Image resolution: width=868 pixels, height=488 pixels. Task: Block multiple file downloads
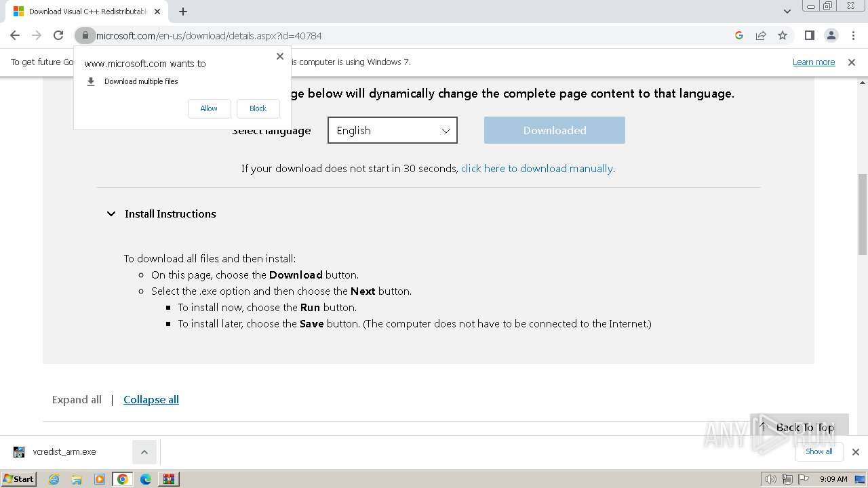258,108
